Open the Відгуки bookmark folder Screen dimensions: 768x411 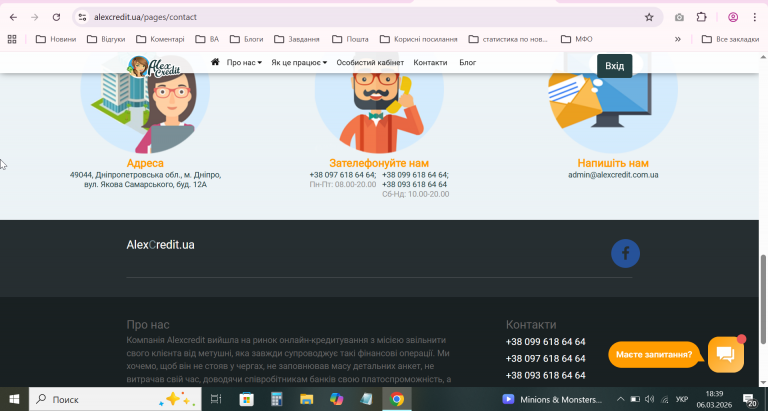coord(106,39)
